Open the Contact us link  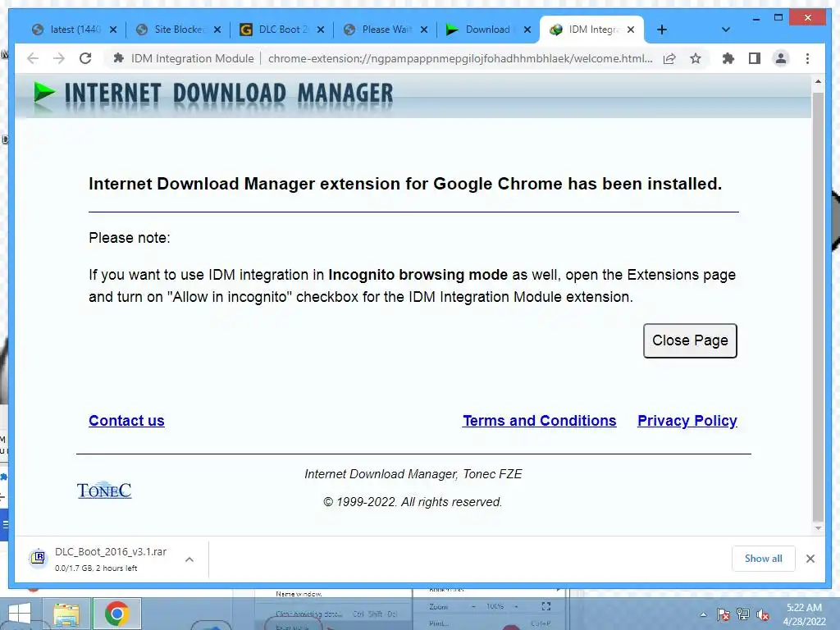(126, 421)
